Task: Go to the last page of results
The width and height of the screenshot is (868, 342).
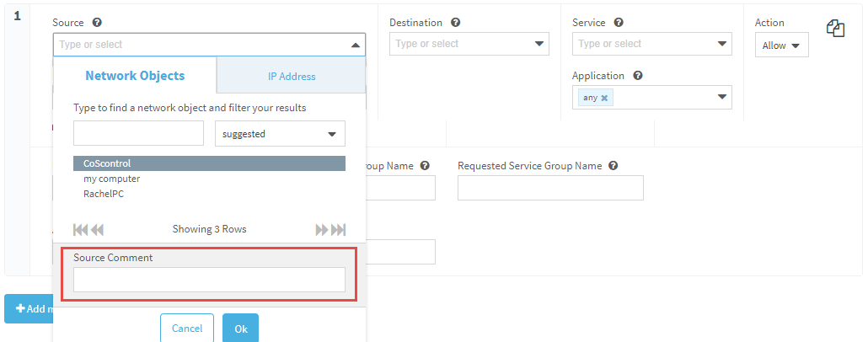Action: pyautogui.click(x=339, y=229)
